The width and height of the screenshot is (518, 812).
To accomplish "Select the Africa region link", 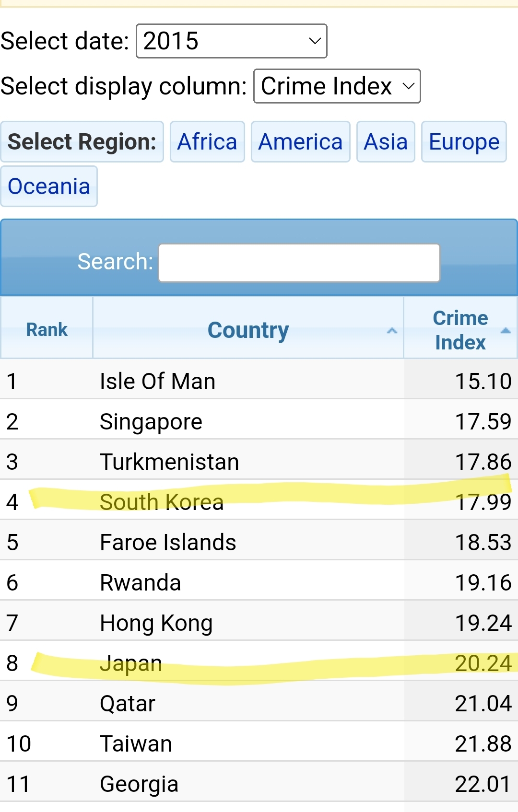I will (207, 142).
